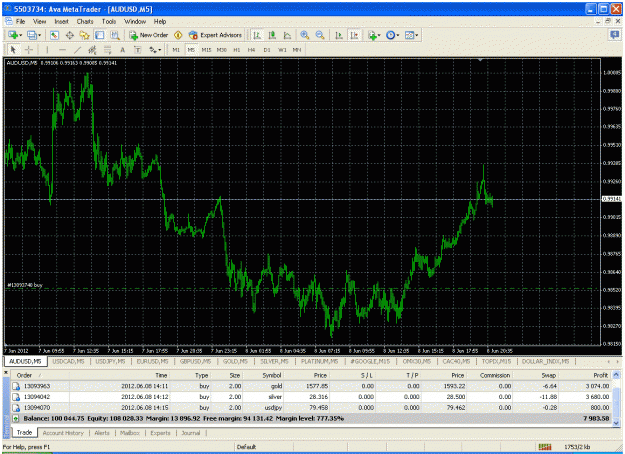625x454 pixels.
Task: Open the File menu
Action: 20,22
